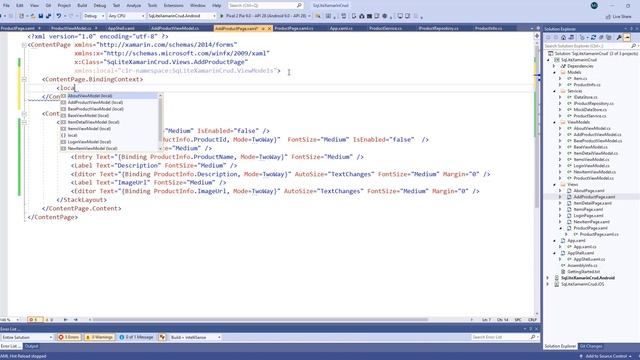640x360 pixels.
Task: Click the Undo toolbar icon
Action: (x=59, y=16)
